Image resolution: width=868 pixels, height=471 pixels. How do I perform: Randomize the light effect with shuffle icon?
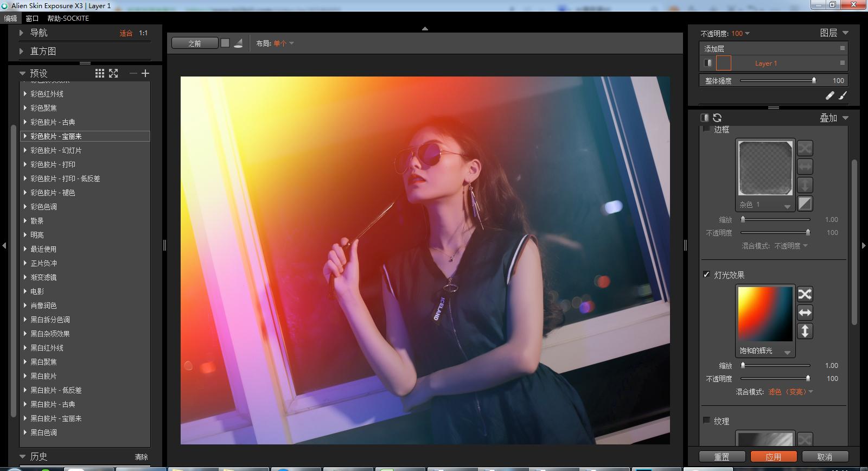805,294
